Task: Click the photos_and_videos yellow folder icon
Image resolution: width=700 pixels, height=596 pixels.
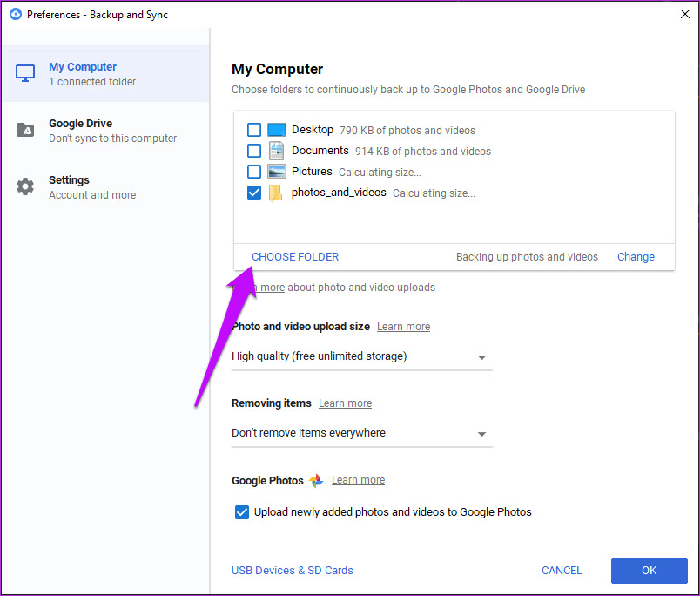Action: click(x=275, y=193)
